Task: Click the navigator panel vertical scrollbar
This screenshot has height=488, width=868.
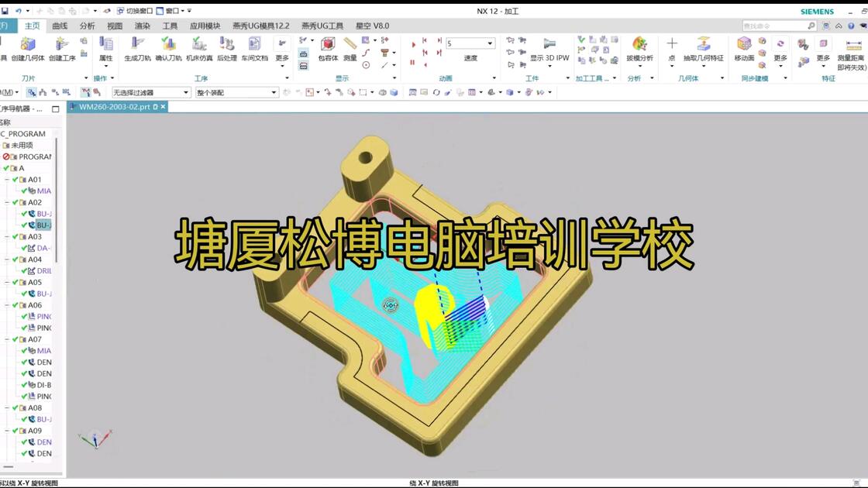Action: coord(56,199)
